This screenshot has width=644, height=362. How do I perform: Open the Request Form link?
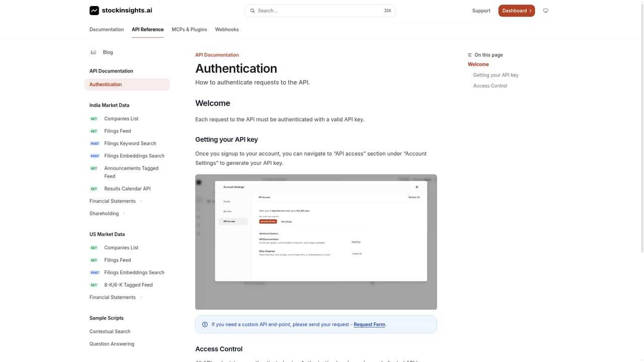(x=369, y=324)
